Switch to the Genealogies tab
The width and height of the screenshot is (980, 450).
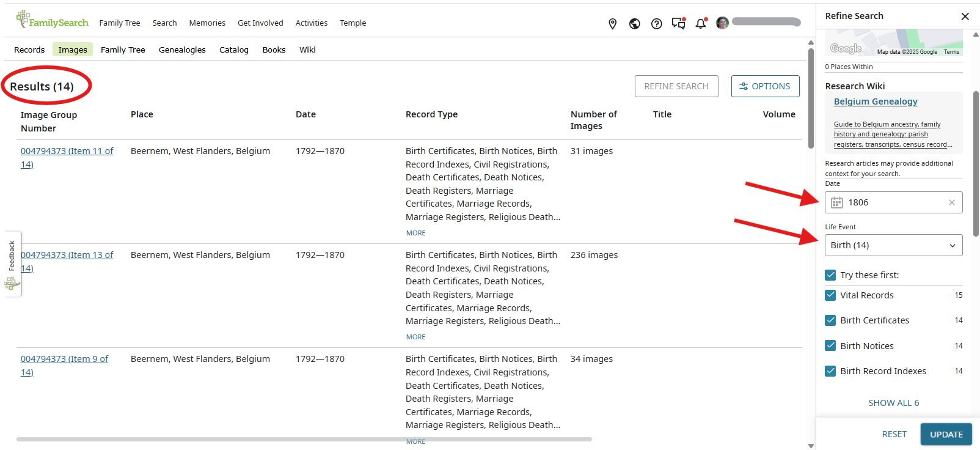182,50
